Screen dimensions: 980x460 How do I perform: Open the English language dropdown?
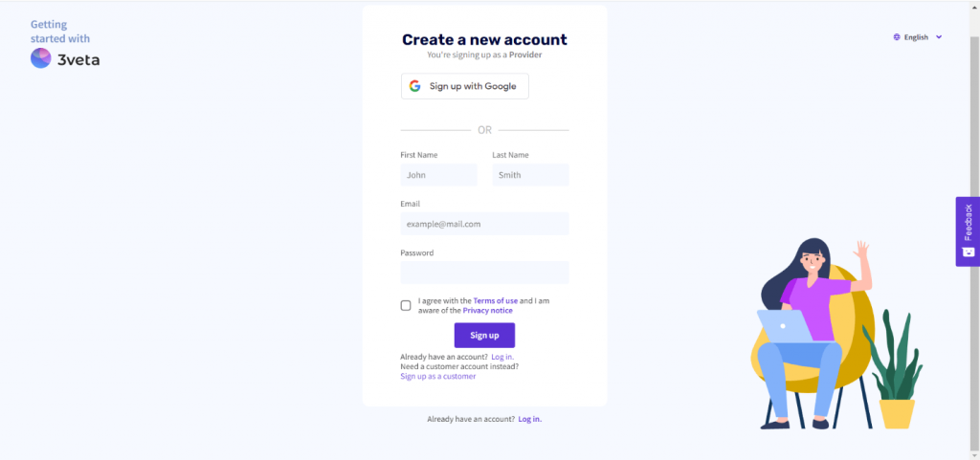pos(918,37)
